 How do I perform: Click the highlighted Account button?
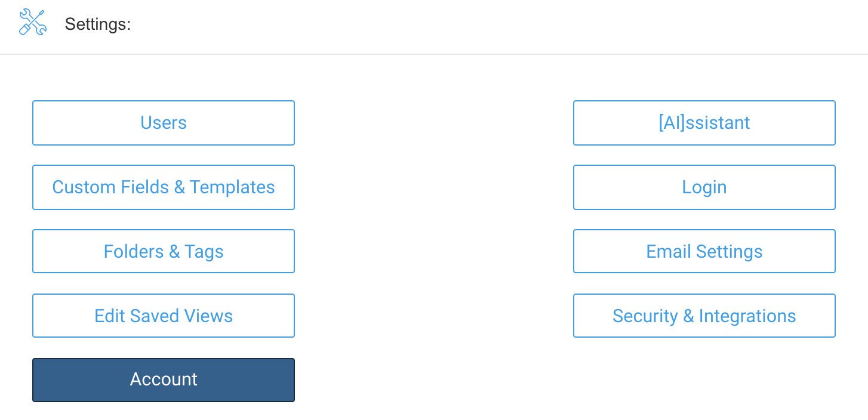pyautogui.click(x=164, y=380)
